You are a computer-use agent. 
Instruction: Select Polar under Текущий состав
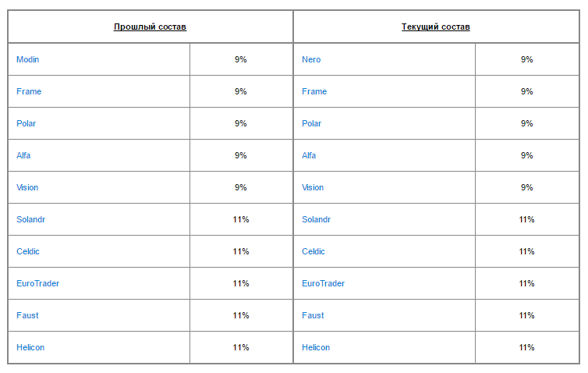click(312, 123)
